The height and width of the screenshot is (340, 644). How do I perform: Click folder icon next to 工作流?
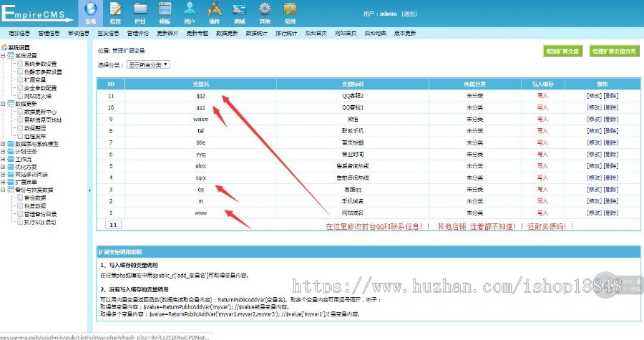11,159
